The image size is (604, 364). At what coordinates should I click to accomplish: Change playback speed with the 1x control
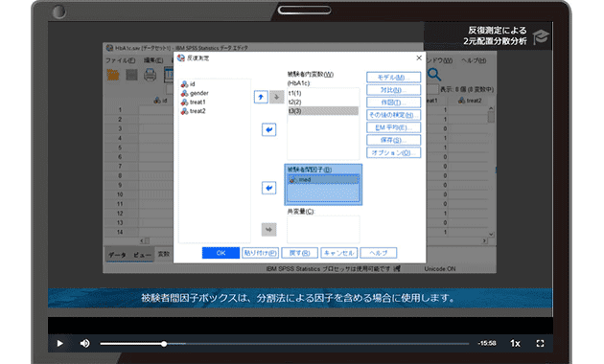[515, 343]
